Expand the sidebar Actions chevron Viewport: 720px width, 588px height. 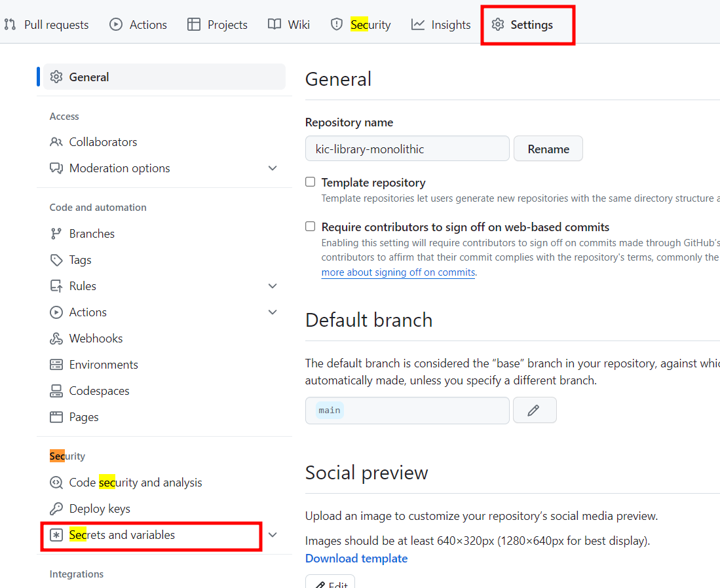[x=273, y=312]
